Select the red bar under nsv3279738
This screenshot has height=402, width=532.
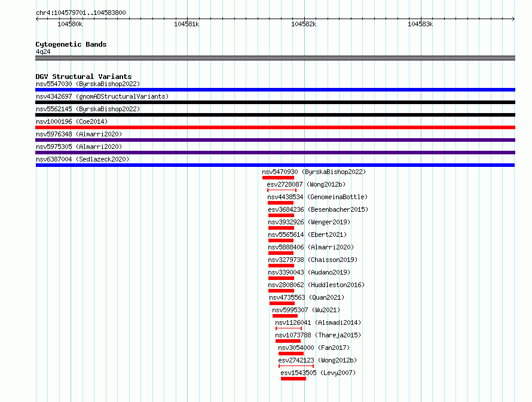(282, 266)
